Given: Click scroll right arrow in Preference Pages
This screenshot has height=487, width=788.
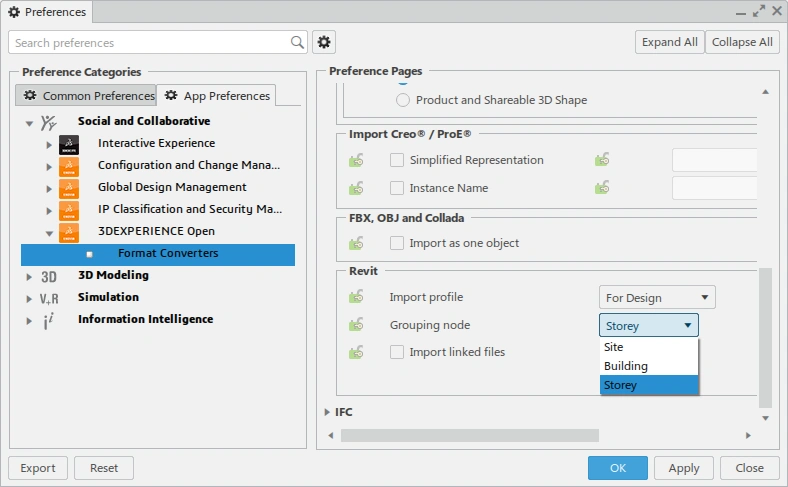Looking at the screenshot, I should [748, 435].
